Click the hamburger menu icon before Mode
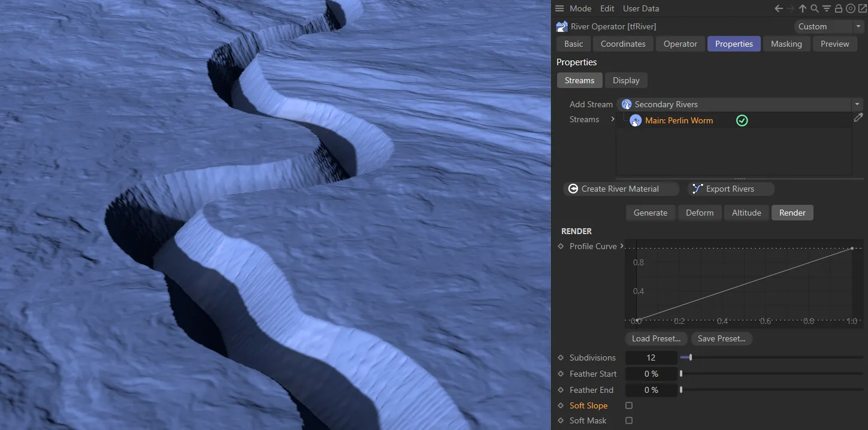This screenshot has width=868, height=430. pos(559,8)
